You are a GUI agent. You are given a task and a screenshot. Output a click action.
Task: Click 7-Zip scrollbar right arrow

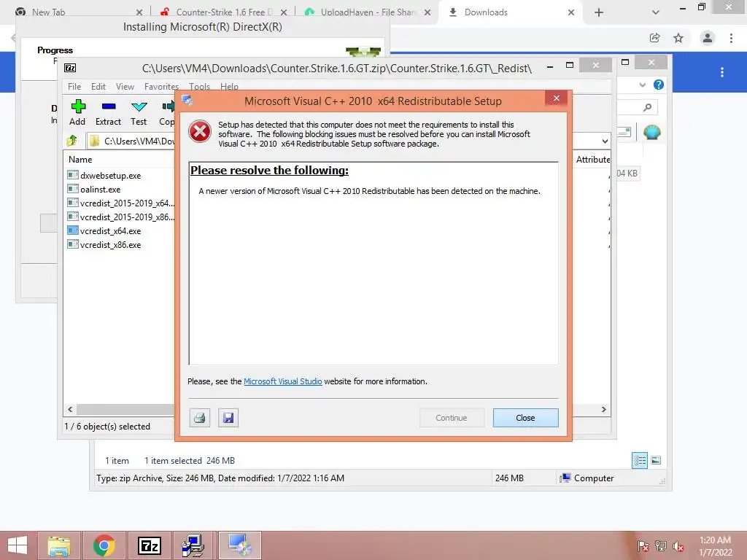pyautogui.click(x=603, y=410)
